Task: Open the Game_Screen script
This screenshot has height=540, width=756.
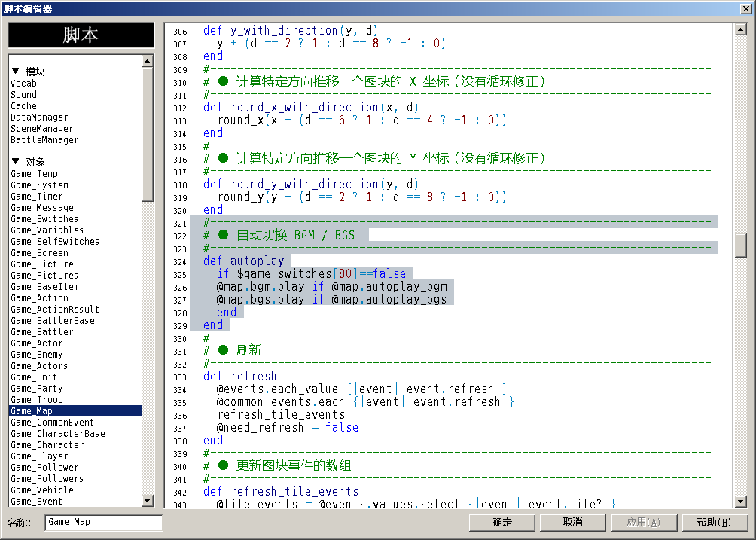Action: point(40,252)
